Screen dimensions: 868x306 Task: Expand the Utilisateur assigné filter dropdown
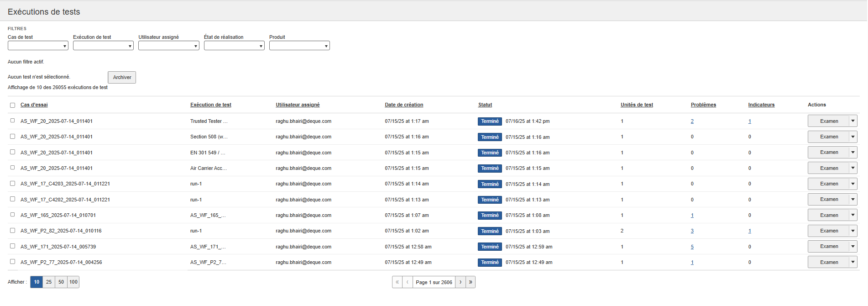pos(168,46)
